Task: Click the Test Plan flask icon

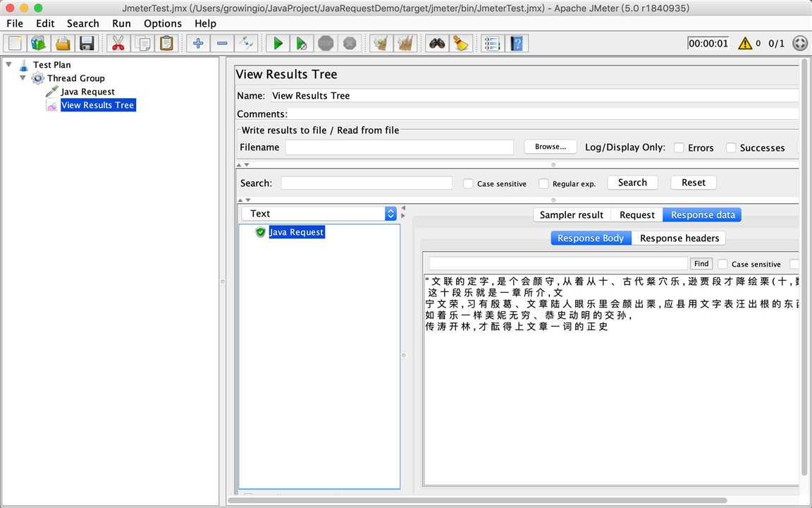Action: 24,65
